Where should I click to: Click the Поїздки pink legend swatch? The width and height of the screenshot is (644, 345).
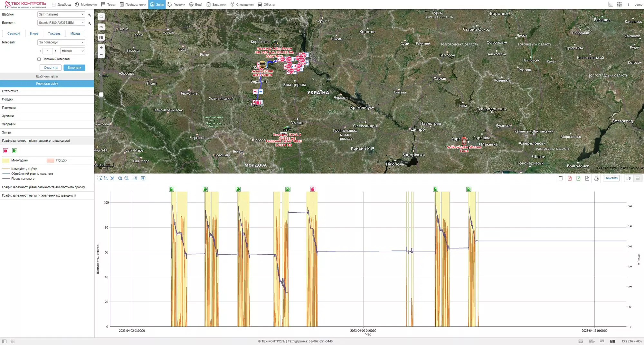point(51,160)
